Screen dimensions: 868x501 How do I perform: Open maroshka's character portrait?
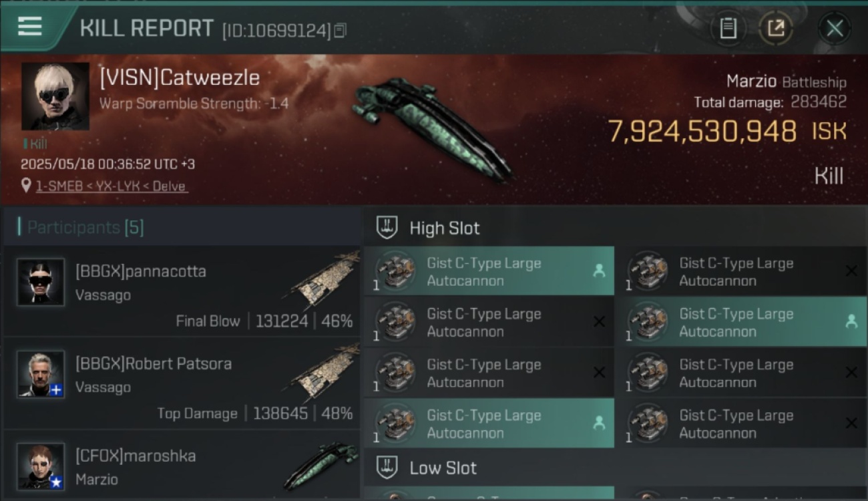[41, 466]
